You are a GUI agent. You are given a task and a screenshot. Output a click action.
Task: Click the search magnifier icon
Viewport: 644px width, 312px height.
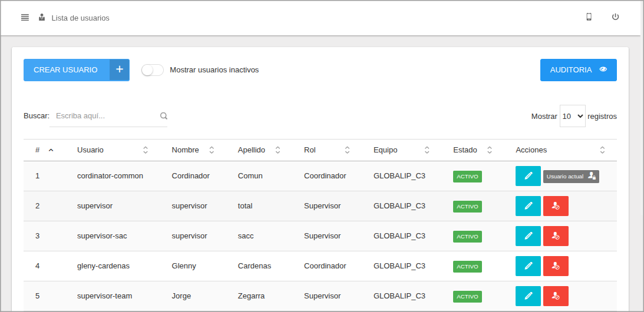(x=164, y=116)
